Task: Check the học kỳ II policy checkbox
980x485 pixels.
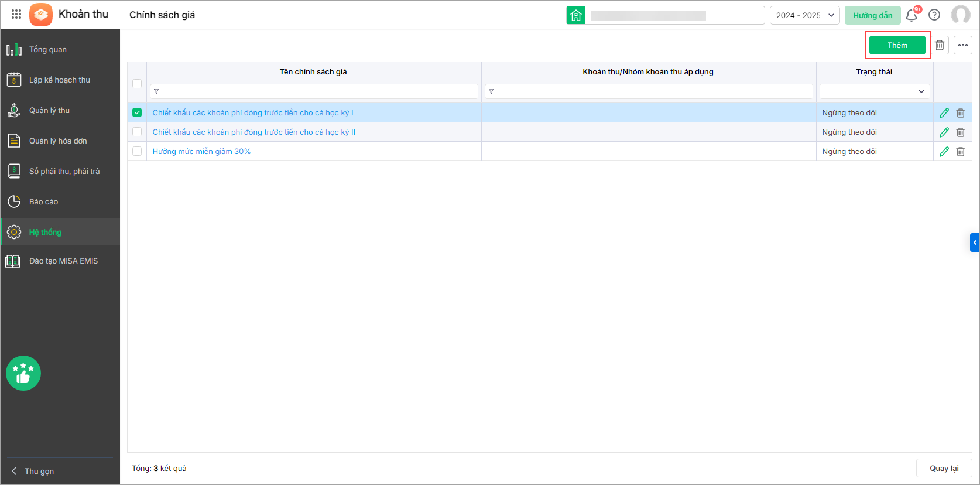Action: [137, 132]
